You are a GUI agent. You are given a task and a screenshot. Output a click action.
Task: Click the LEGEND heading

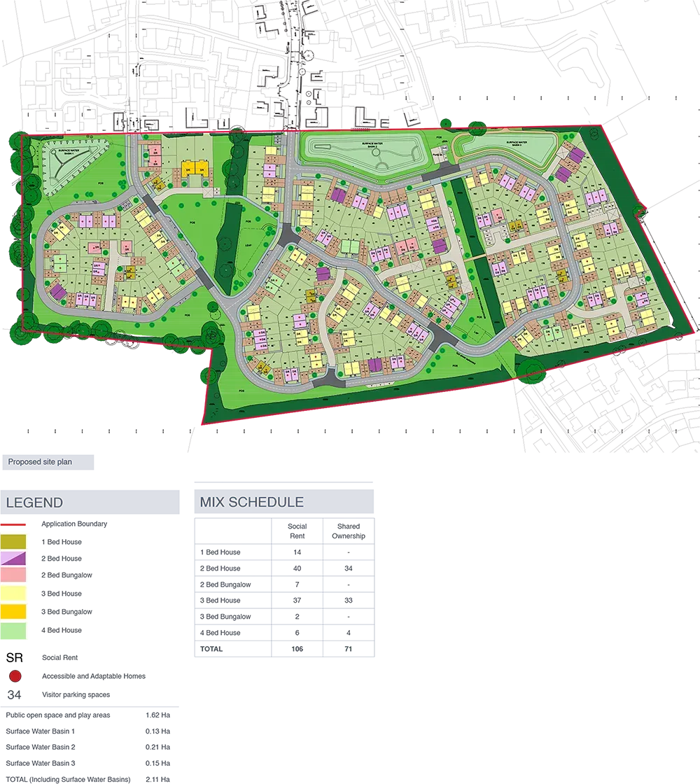[x=34, y=503]
